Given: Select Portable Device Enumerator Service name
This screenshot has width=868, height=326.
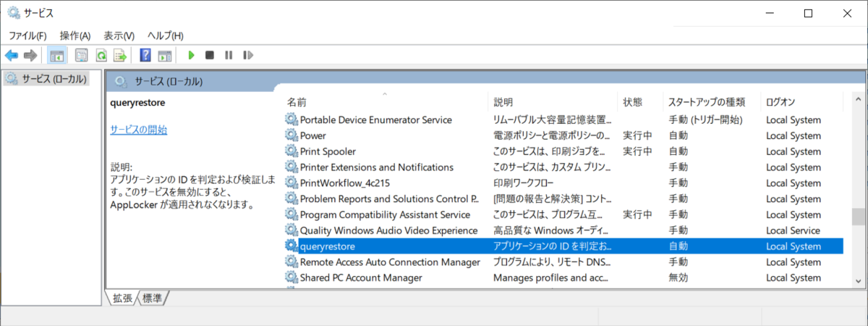Looking at the screenshot, I should pos(375,120).
